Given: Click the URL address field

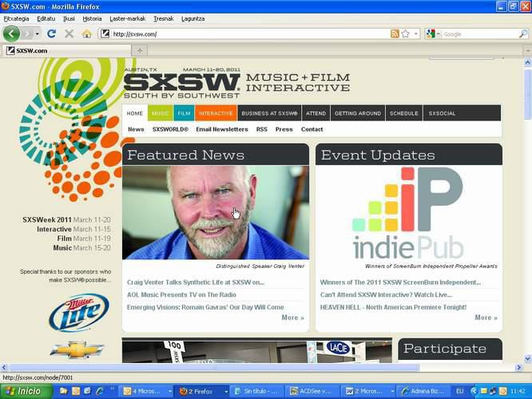Looking at the screenshot, I should (x=249, y=34).
